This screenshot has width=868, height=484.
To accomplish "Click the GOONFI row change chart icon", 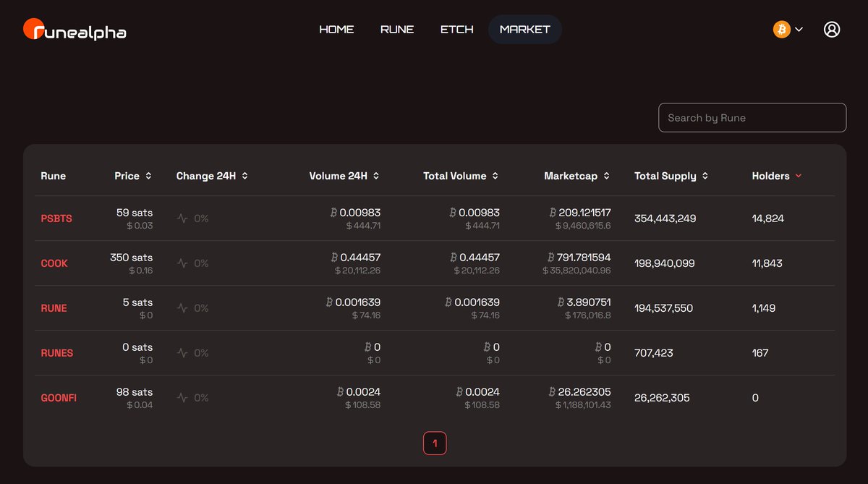I will pos(182,398).
